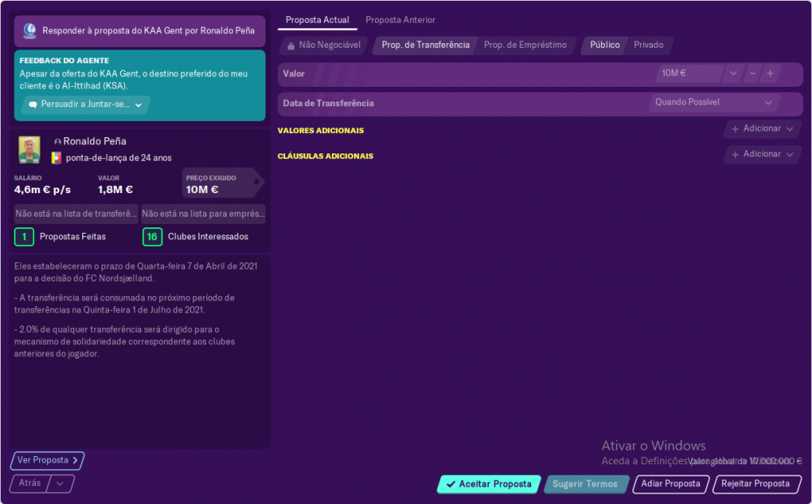Click the Venezuela flag icon
The height and width of the screenshot is (504, 812).
click(57, 157)
